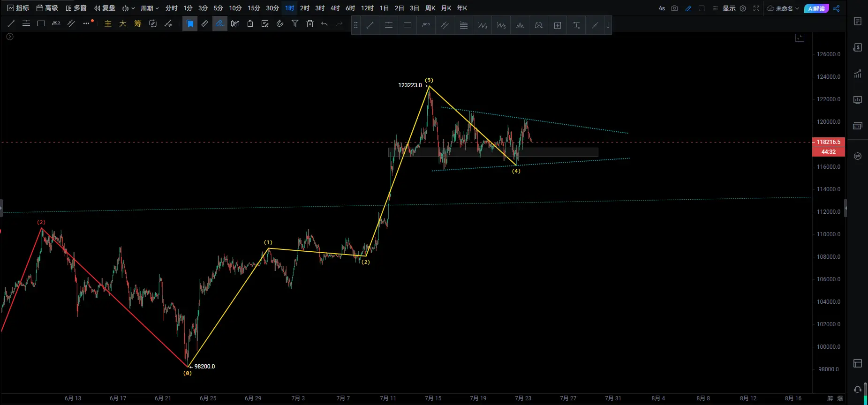The width and height of the screenshot is (868, 405).
Task: Open chart settings hexagon gear icon
Action: (x=743, y=8)
